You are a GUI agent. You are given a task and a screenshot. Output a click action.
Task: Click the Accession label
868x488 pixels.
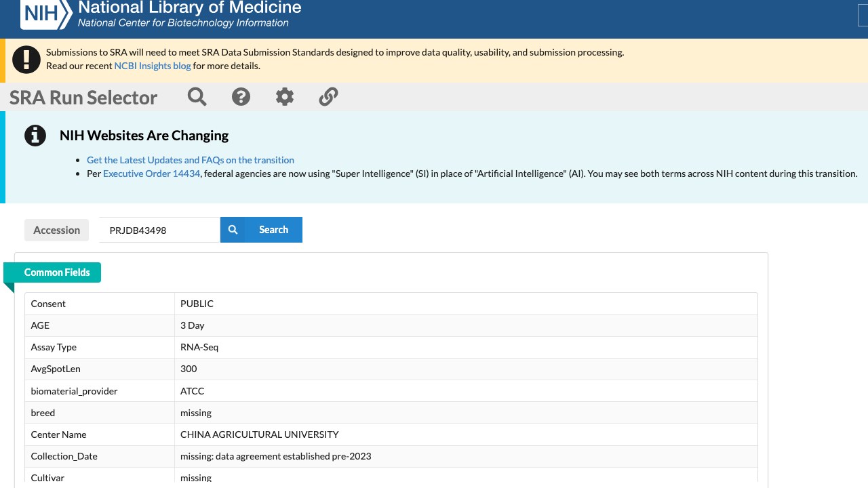[x=57, y=230]
